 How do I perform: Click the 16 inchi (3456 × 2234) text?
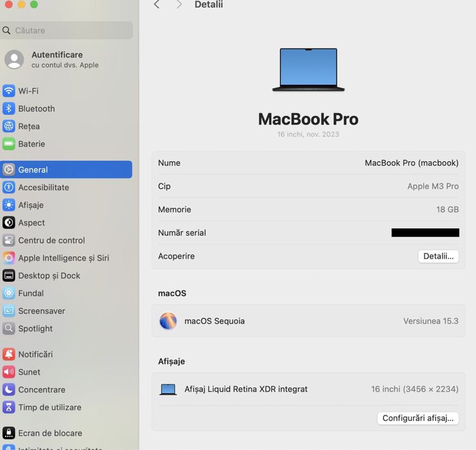415,389
